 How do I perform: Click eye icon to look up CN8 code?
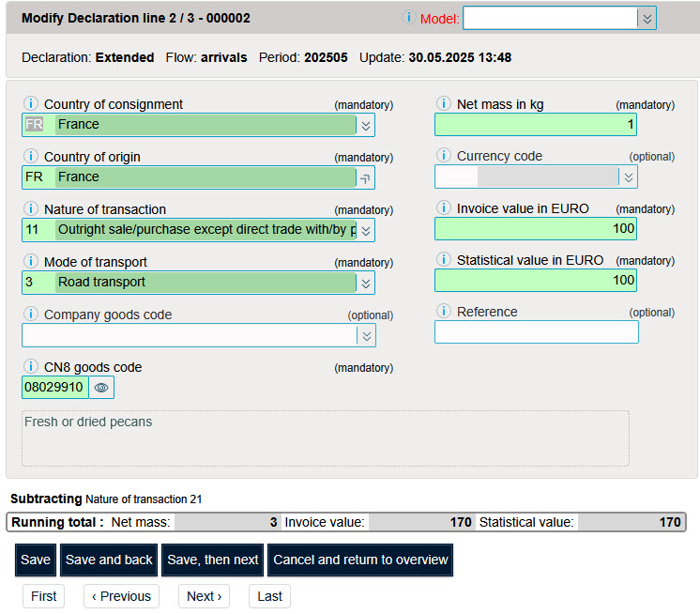point(101,387)
